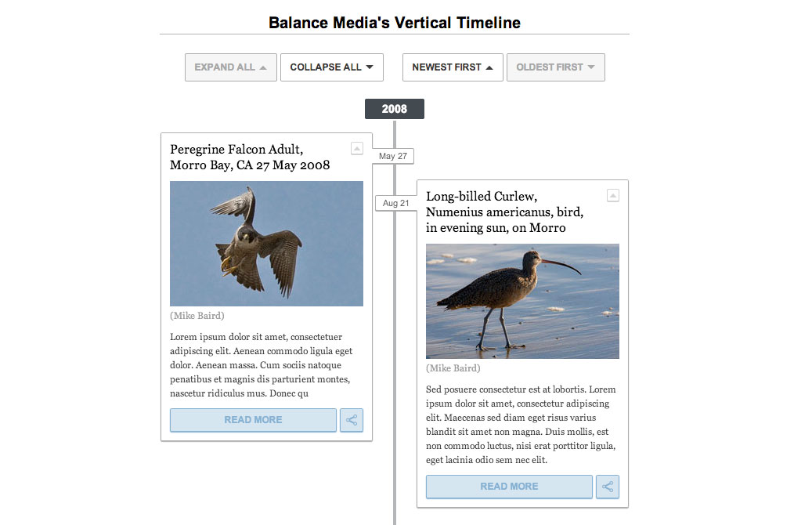Sort timeline by Newest First
The width and height of the screenshot is (812, 525).
pyautogui.click(x=453, y=67)
